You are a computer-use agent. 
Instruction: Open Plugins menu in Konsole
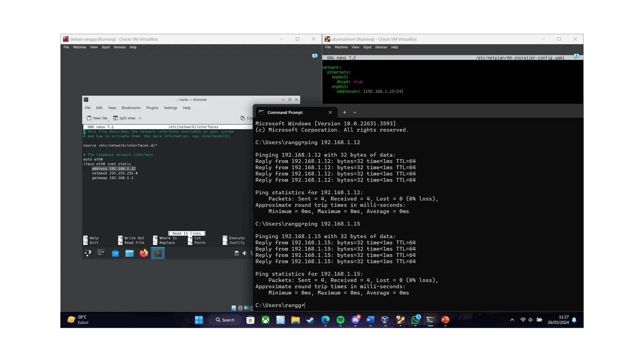152,108
